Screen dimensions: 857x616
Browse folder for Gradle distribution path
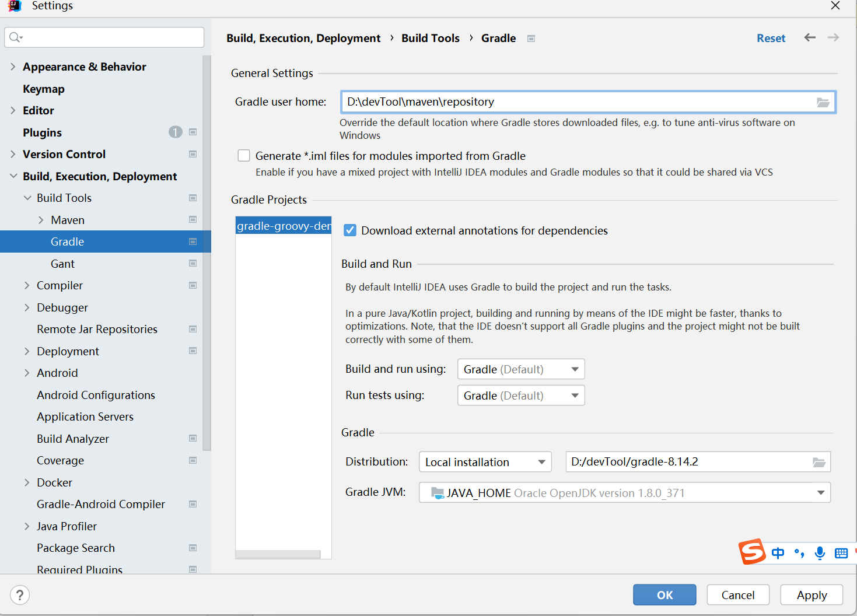(x=819, y=462)
